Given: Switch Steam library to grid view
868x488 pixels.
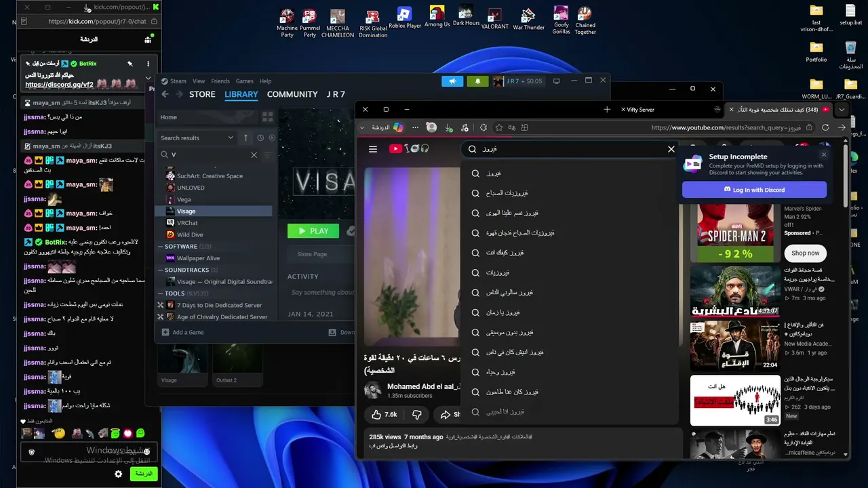Looking at the screenshot, I should pos(267,117).
